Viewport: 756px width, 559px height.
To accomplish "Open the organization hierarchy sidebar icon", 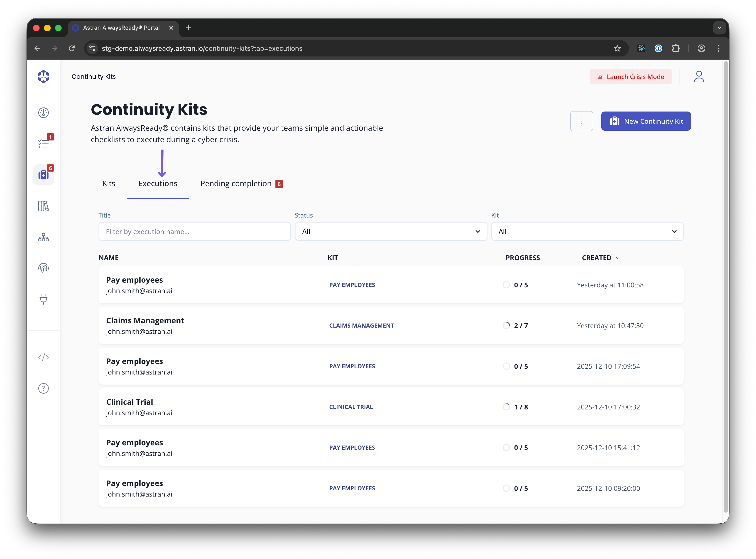I will point(43,237).
